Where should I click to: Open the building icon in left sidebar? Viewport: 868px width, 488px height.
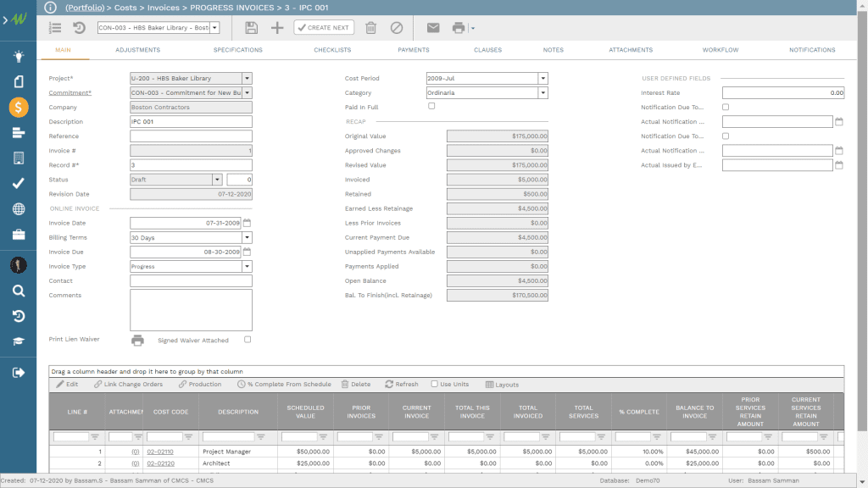(x=19, y=158)
